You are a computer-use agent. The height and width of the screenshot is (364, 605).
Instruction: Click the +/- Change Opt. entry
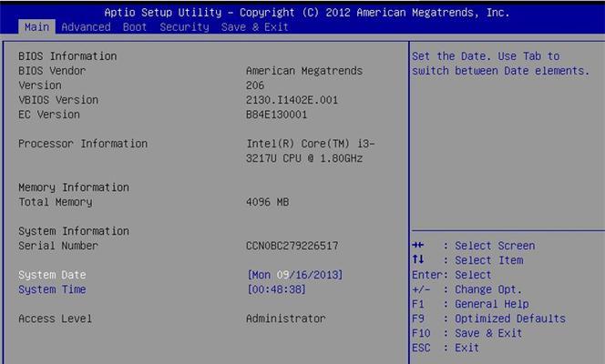[x=467, y=289]
